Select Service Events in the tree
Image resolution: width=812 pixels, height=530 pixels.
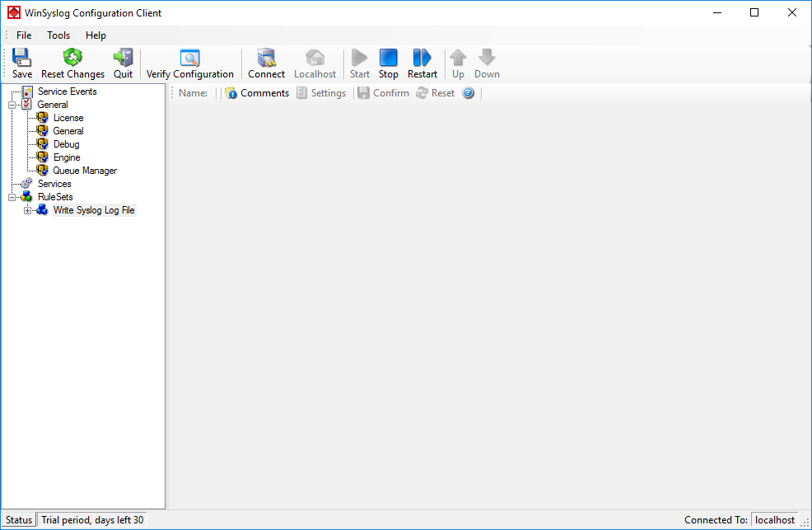[68, 91]
